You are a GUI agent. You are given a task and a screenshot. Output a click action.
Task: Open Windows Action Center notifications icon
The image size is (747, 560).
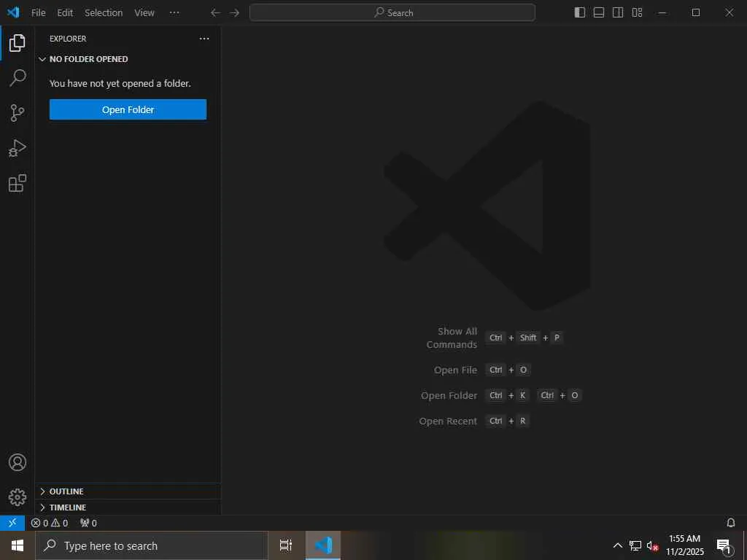(x=724, y=545)
